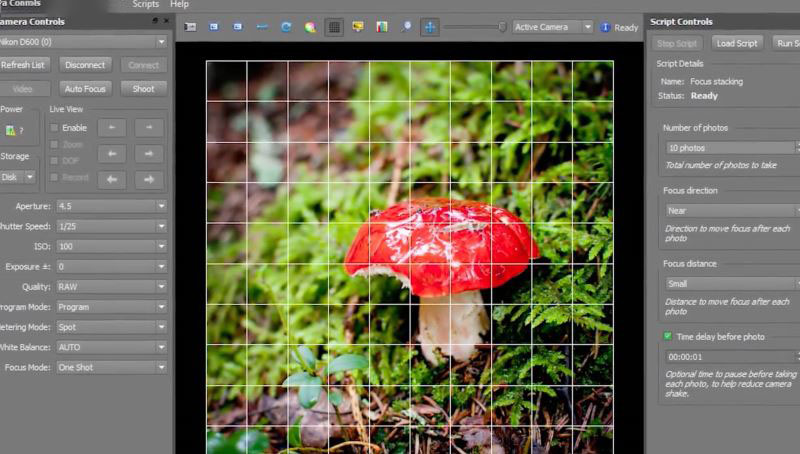
Task: Open the Help menu
Action: (x=179, y=4)
